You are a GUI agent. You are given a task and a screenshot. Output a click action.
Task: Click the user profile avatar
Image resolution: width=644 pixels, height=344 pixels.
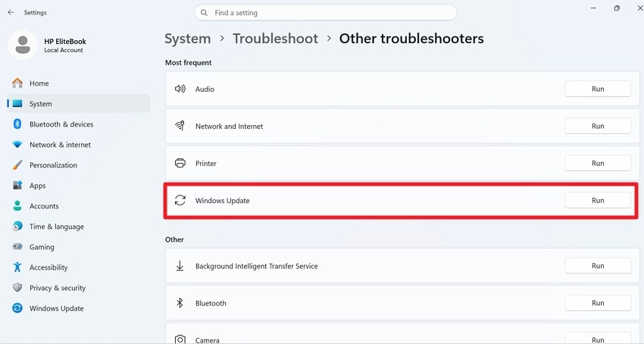23,45
